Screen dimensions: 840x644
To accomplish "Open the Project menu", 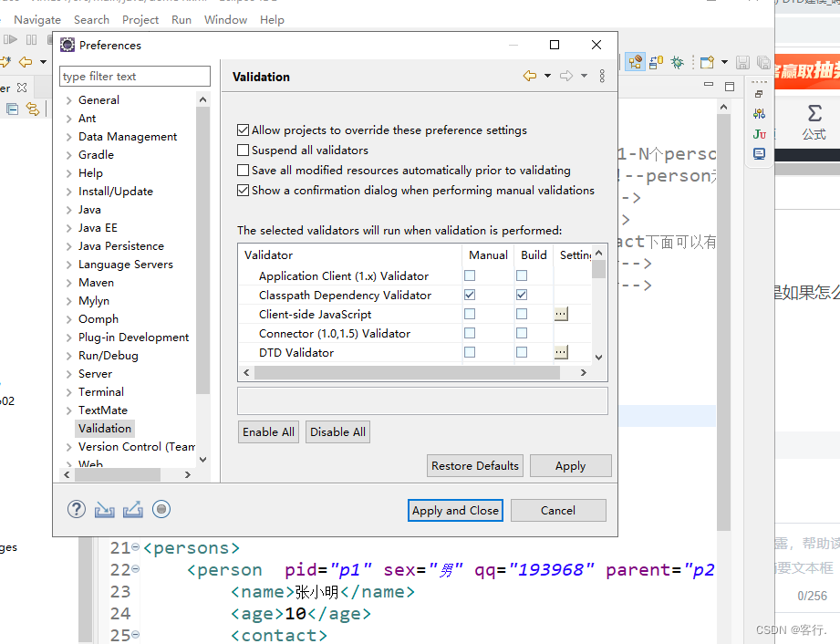I will click(x=140, y=19).
